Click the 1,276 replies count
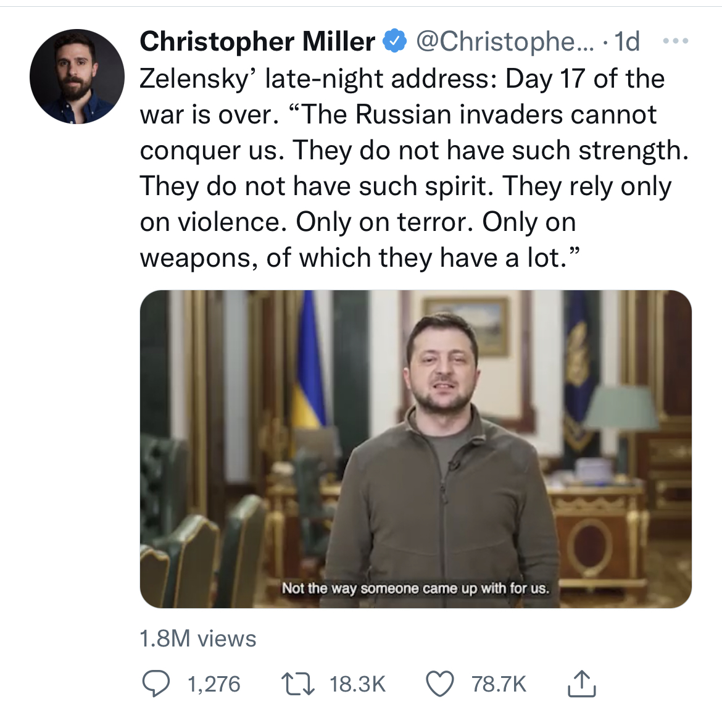 click(214, 684)
